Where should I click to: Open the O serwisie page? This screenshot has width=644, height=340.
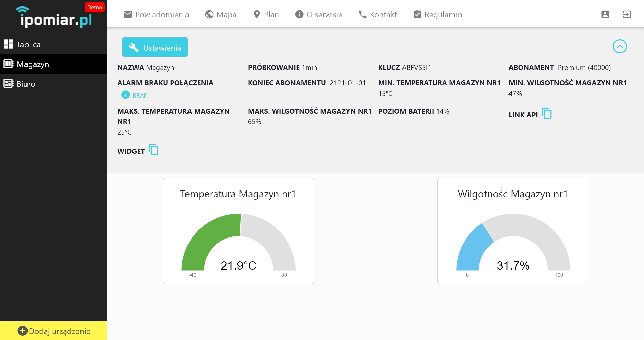319,14
